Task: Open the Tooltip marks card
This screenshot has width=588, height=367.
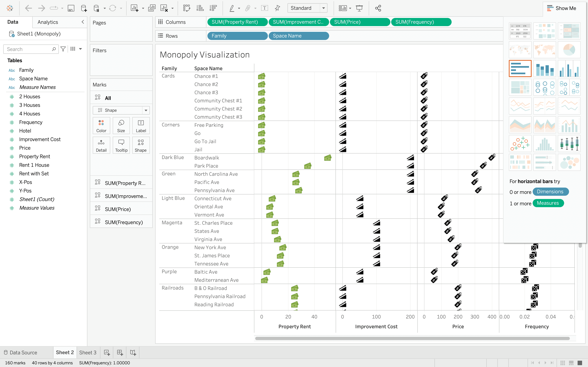Action: [121, 145]
